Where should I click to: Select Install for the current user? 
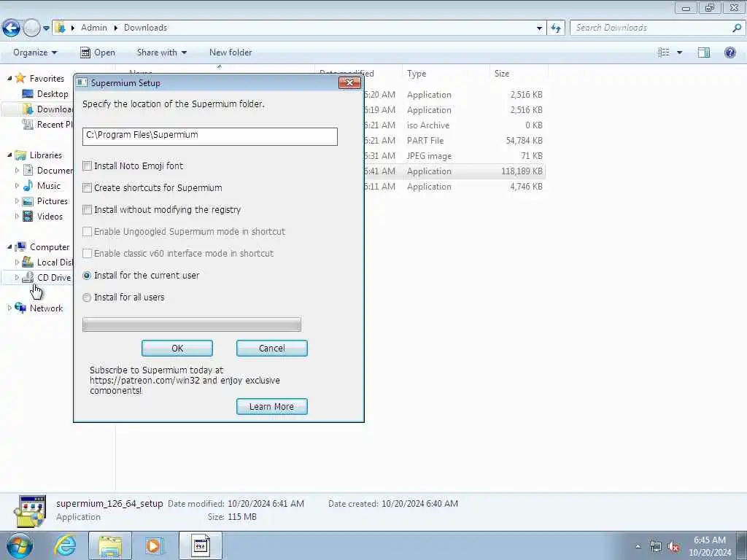pyautogui.click(x=87, y=275)
